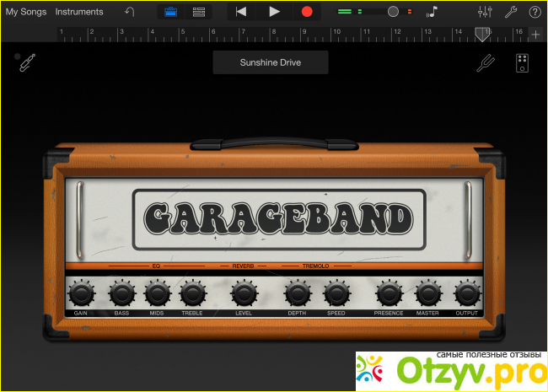
Task: Open the help question mark icon
Action: [x=535, y=12]
